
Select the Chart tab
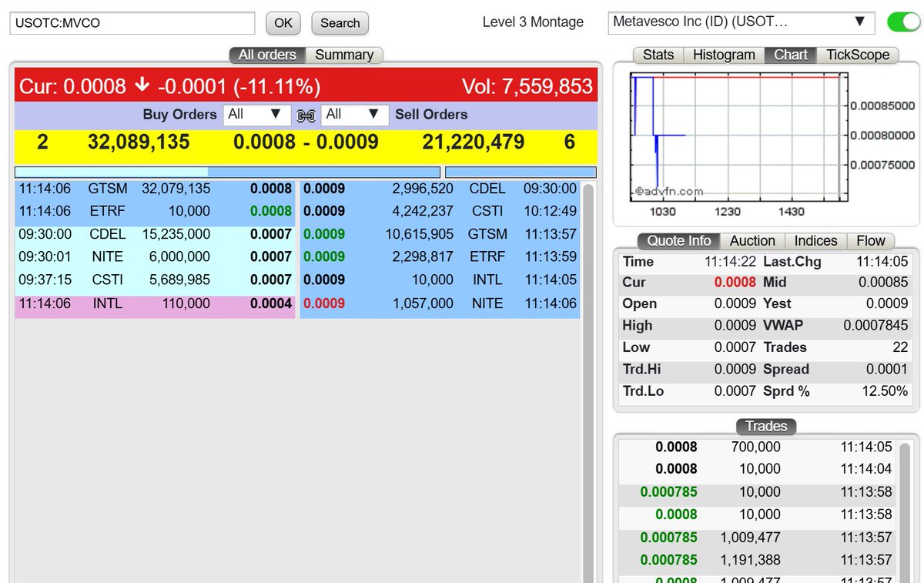tap(791, 55)
